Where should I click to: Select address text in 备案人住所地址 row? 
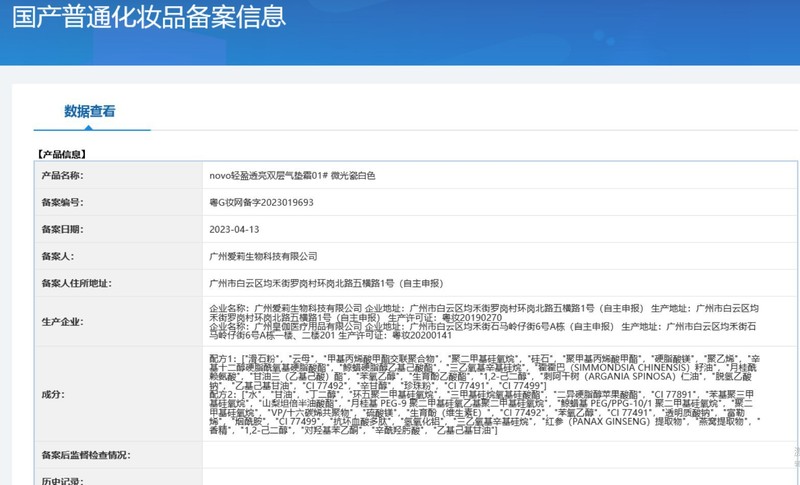pos(327,283)
